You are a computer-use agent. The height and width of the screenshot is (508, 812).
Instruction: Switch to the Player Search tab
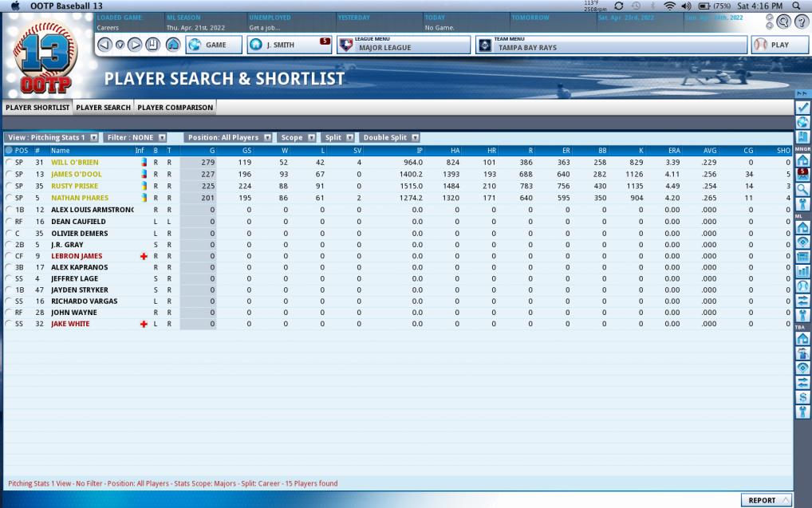click(103, 108)
